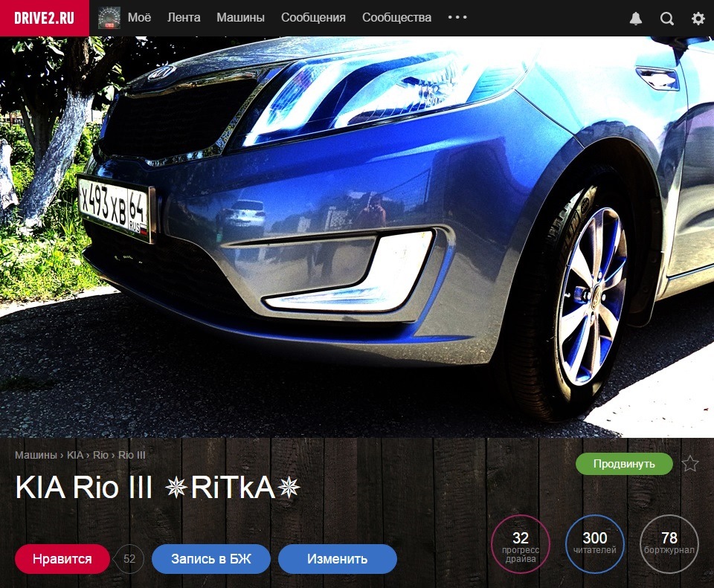Expand the three-dots more menu
The height and width of the screenshot is (588, 714).
457,17
